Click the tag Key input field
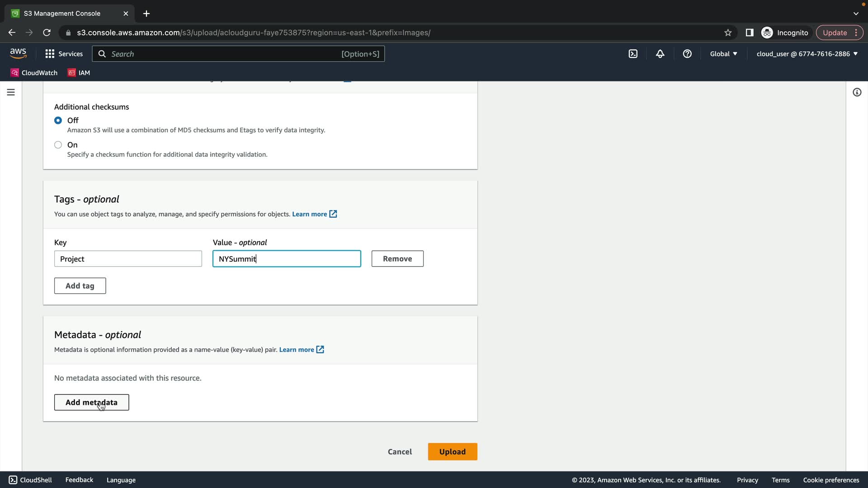This screenshot has height=488, width=868. tap(128, 259)
